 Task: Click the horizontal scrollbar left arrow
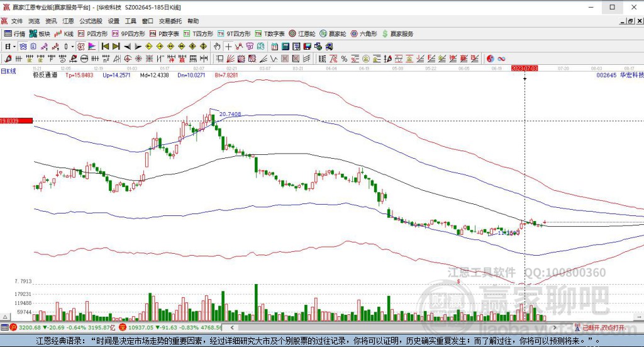click(x=232, y=327)
